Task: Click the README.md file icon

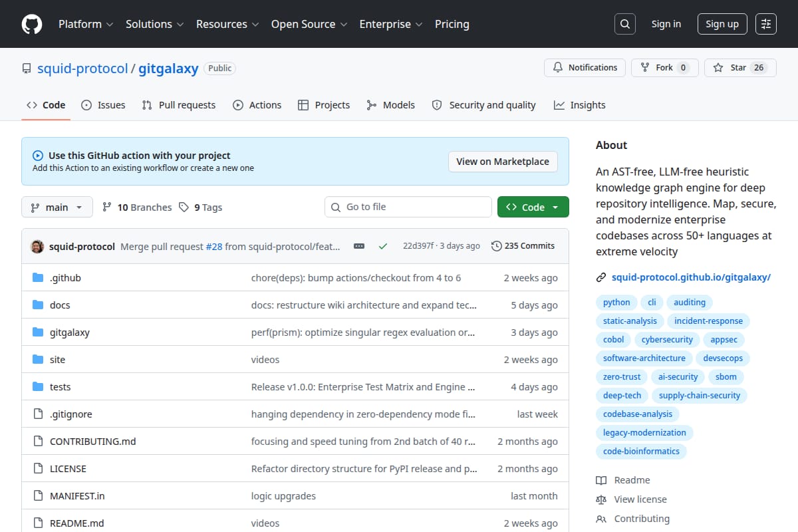Action: 38,523
